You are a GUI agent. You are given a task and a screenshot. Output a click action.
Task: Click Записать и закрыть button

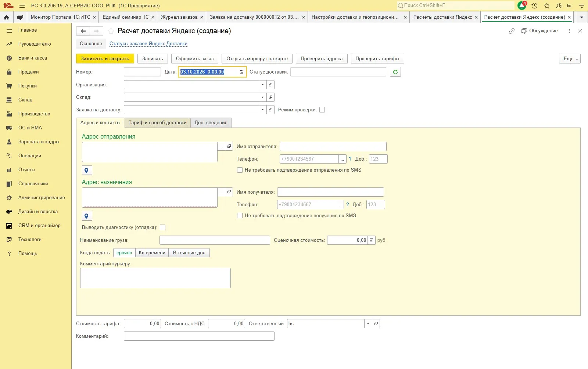(105, 58)
